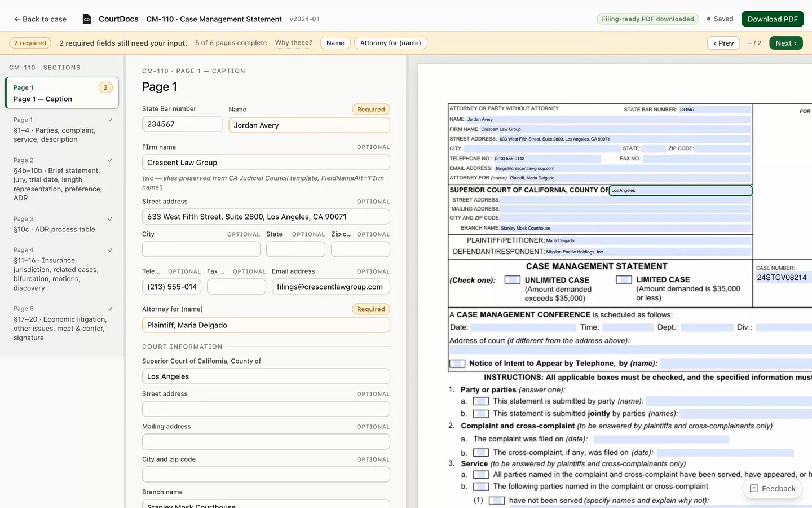Viewport: 812px width, 508px height.
Task: Check 2b cross-complaint filed box
Action: click(481, 453)
